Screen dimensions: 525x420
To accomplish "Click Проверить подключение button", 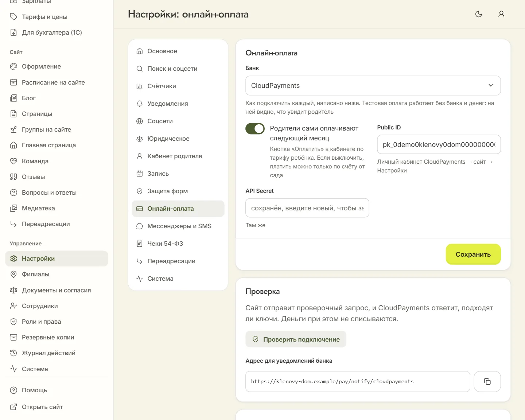I will tap(296, 339).
